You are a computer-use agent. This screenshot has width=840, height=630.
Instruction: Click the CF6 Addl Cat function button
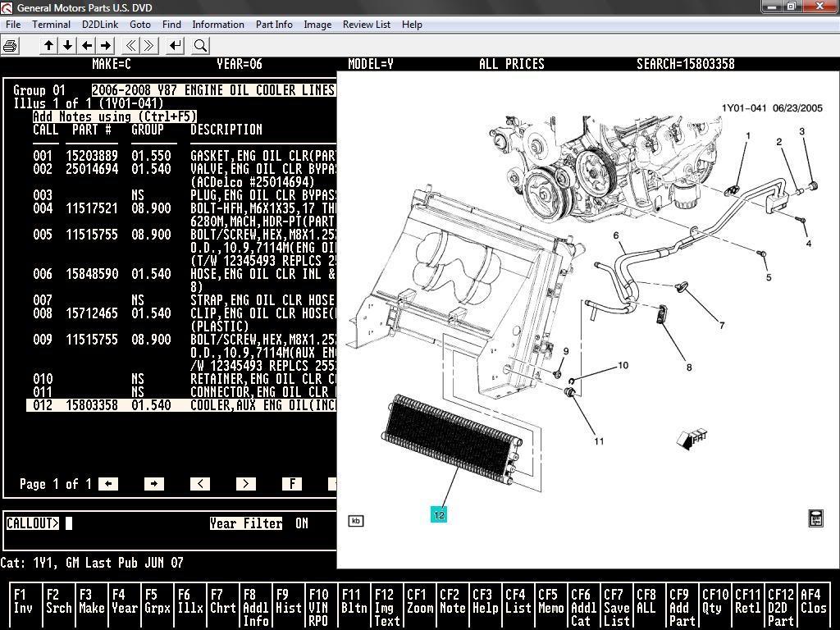pos(584,607)
